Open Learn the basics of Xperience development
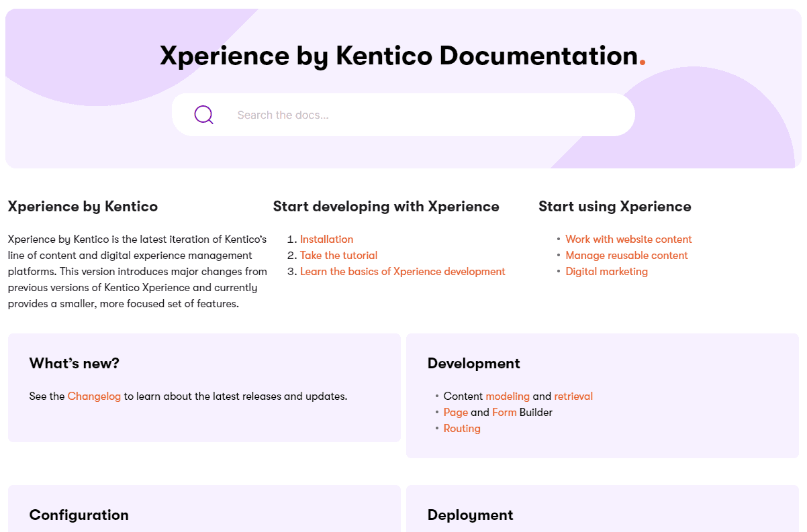 [x=403, y=271]
